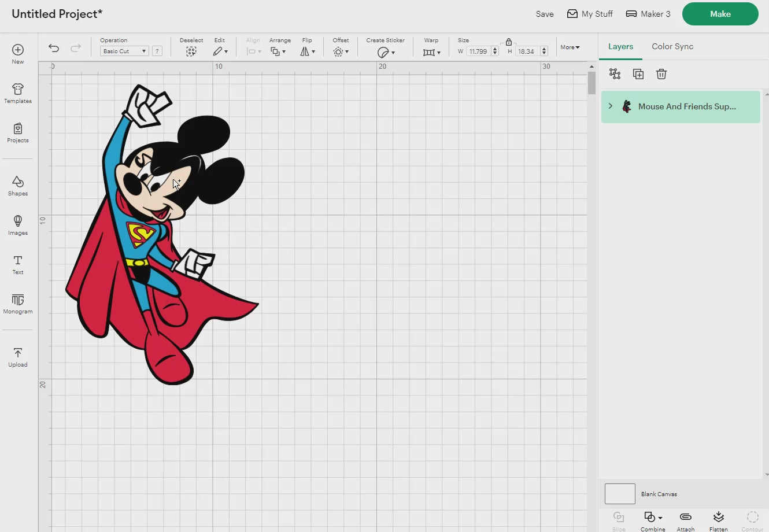Click the operation help question mark

coord(157,51)
